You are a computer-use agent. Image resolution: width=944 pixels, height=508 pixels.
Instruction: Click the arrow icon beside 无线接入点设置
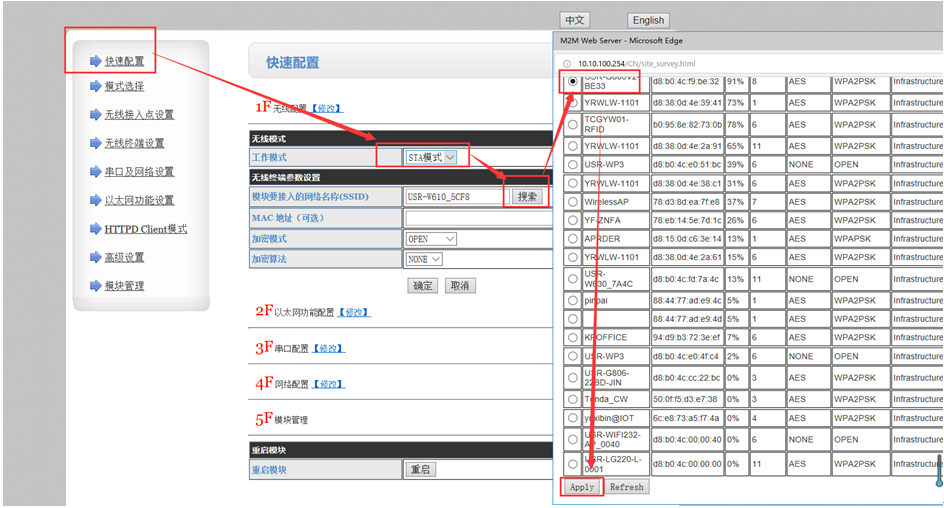(95, 115)
